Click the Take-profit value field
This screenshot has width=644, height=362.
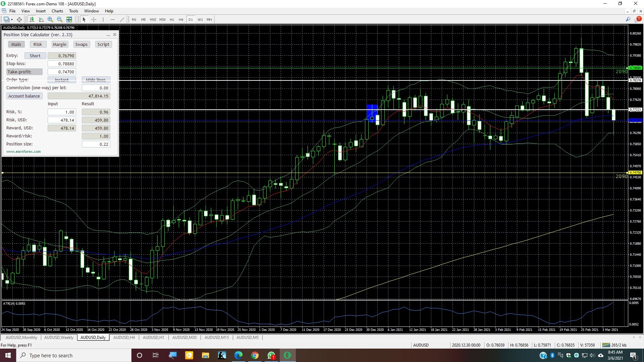62,72
